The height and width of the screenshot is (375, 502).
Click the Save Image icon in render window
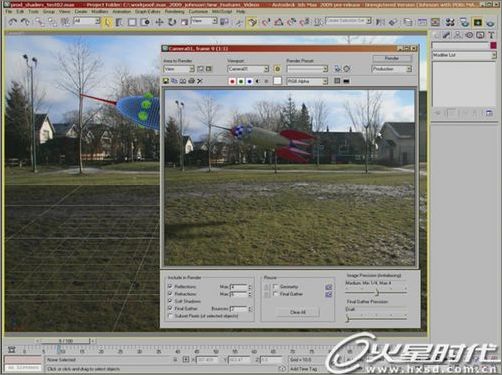pos(166,81)
